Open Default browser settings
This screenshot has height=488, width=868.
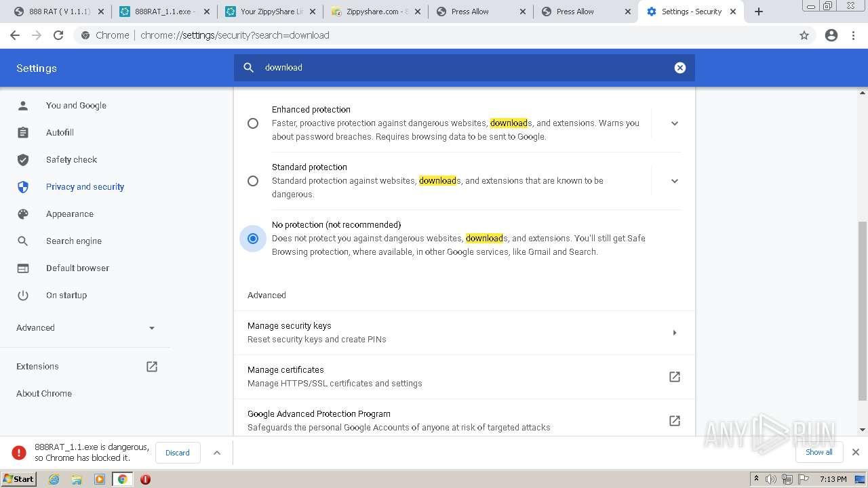(77, 268)
